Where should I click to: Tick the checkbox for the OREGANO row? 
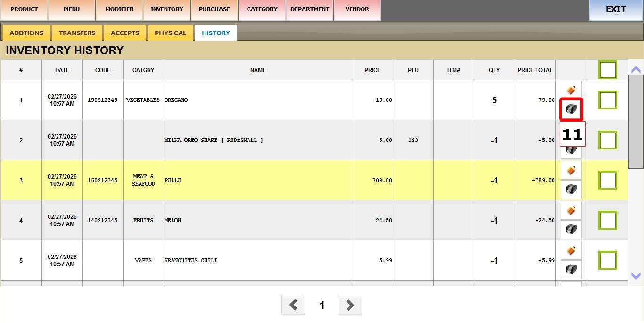coord(608,100)
